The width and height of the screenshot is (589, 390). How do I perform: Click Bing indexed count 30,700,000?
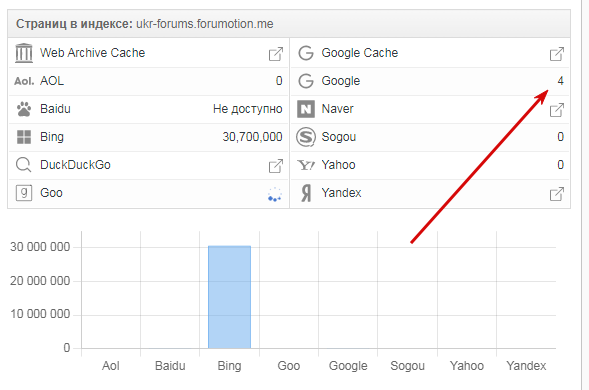(252, 137)
